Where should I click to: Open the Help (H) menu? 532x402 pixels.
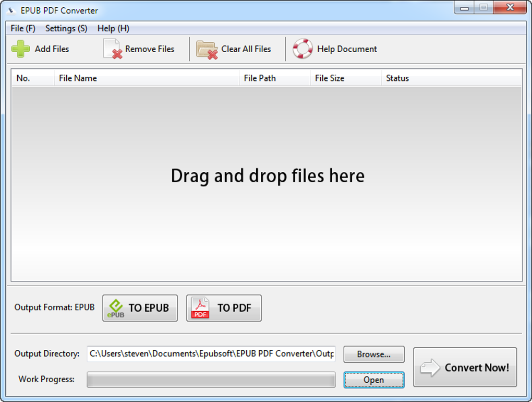click(x=113, y=29)
